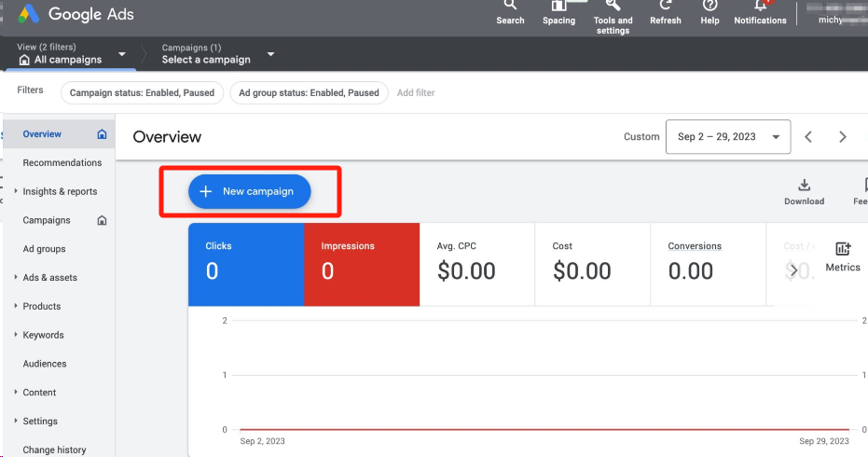The image size is (868, 457).
Task: Open Change history in the sidebar
Action: tap(54, 450)
